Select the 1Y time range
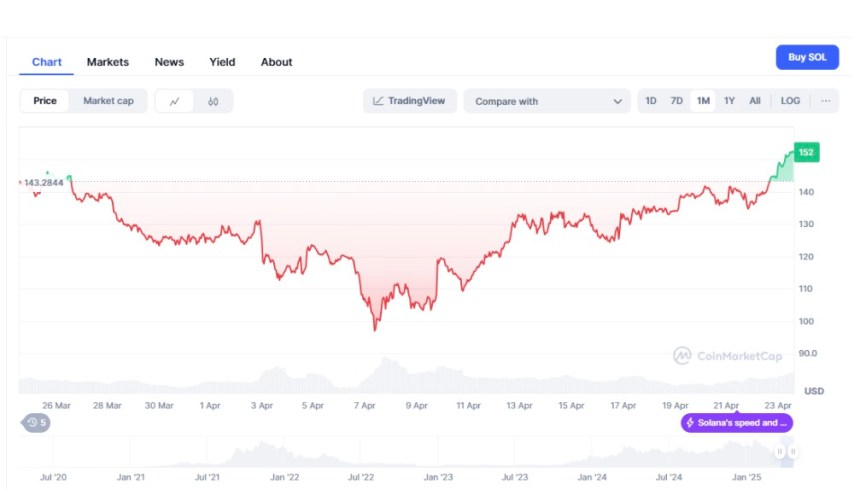860x490 pixels. [x=729, y=101]
